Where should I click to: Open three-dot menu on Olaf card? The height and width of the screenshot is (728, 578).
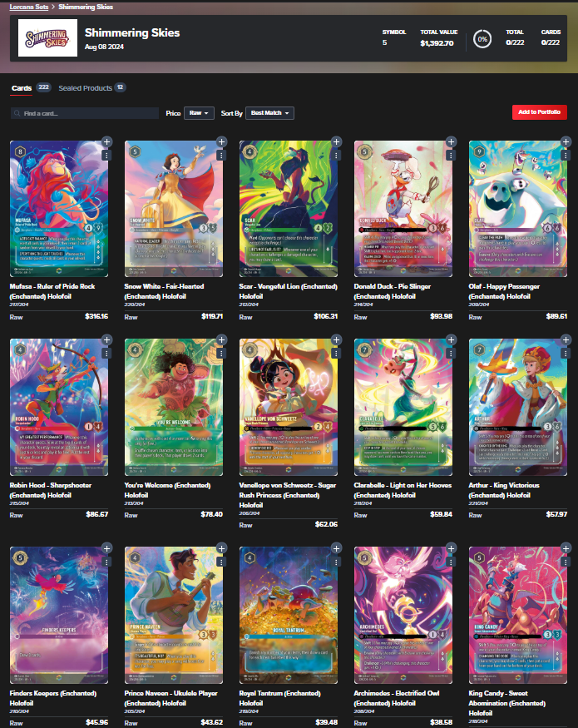565,156
